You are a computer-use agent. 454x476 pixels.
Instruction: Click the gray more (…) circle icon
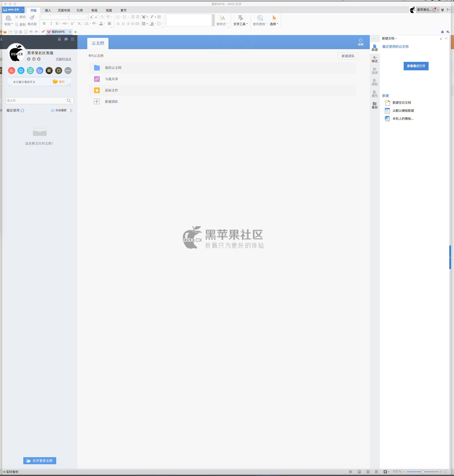click(68, 71)
